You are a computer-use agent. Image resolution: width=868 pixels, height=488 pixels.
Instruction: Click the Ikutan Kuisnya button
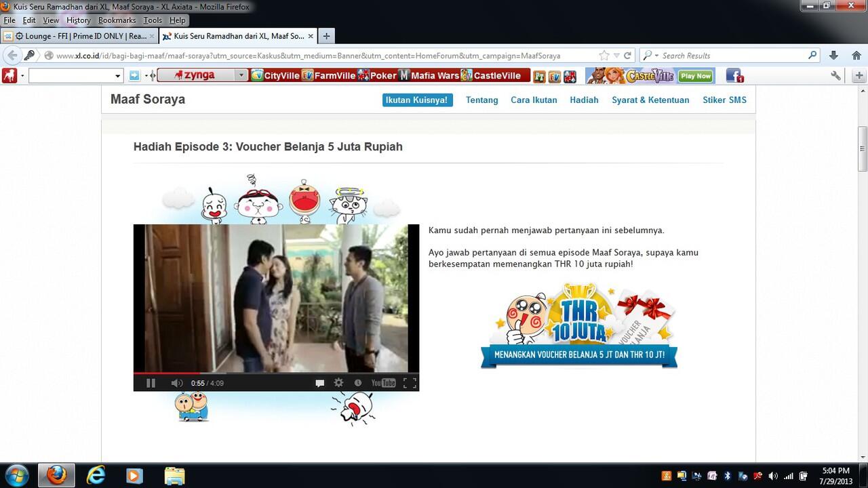coord(416,100)
